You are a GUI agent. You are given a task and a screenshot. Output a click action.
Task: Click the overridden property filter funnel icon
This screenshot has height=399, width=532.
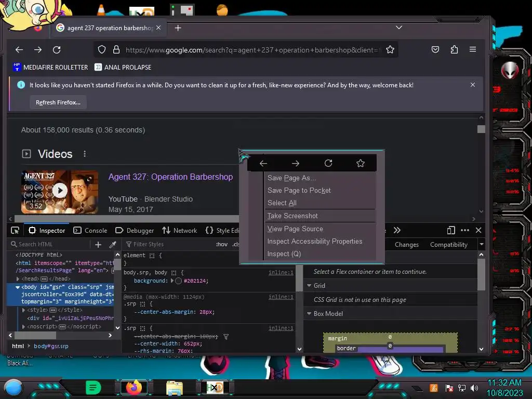(x=226, y=337)
